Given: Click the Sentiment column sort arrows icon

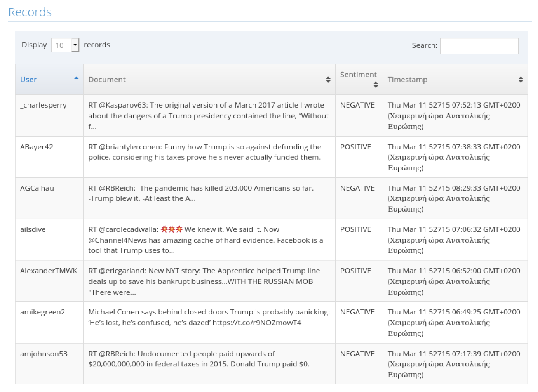Looking at the screenshot, I should click(376, 85).
